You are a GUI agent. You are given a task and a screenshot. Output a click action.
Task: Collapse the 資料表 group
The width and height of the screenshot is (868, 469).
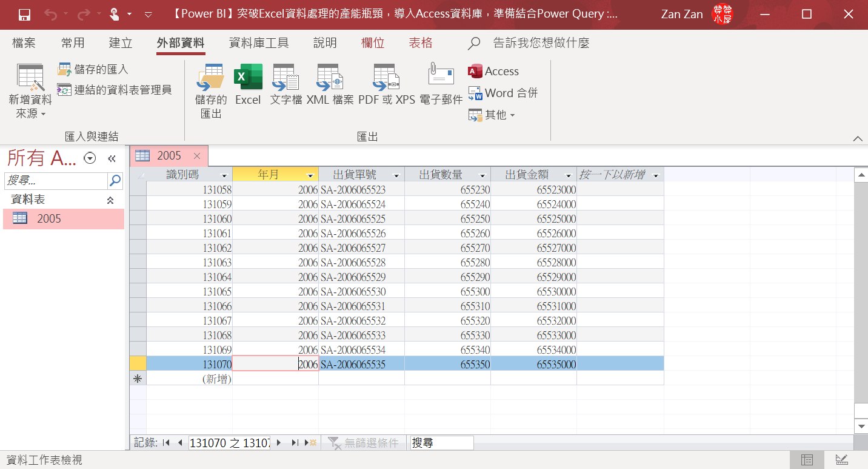pyautogui.click(x=110, y=200)
